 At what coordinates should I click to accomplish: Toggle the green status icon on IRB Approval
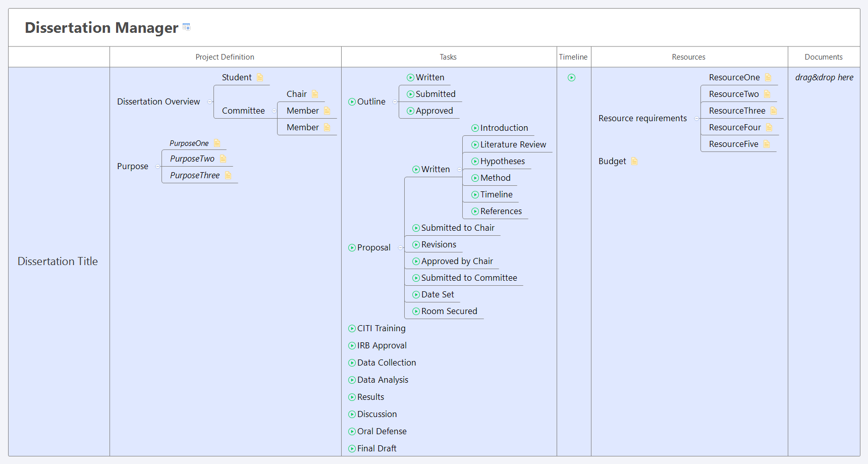coord(352,345)
